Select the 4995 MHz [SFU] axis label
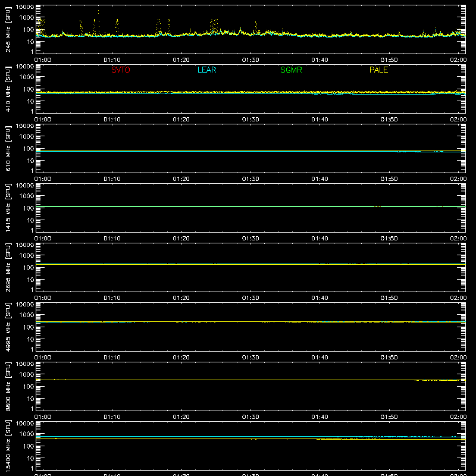This screenshot has height=476, width=476. tap(8, 327)
